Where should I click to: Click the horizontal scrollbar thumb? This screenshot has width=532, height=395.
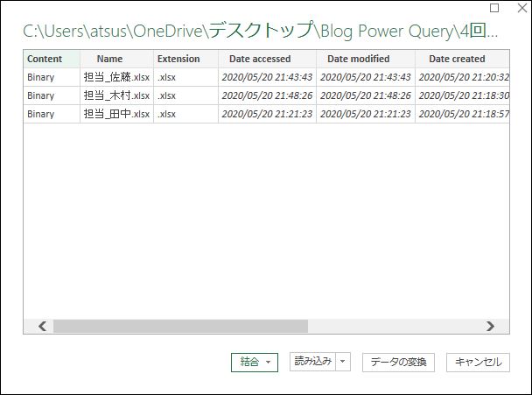179,326
